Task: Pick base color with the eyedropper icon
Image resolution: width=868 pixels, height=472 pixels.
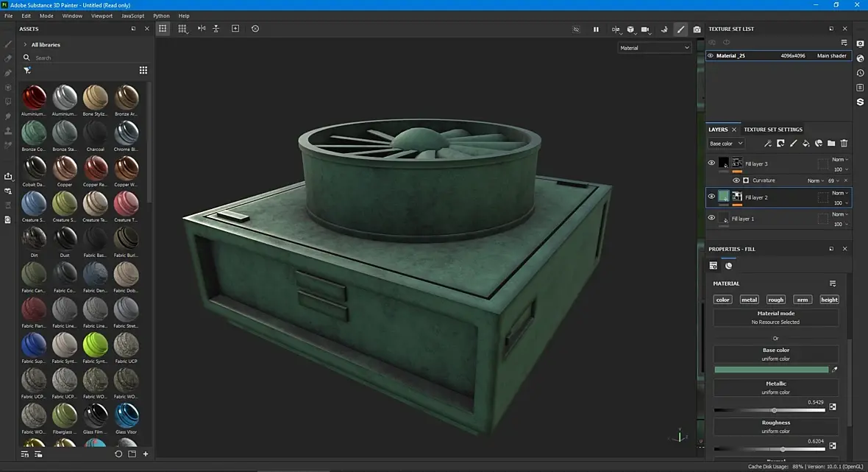Action: [834, 370]
